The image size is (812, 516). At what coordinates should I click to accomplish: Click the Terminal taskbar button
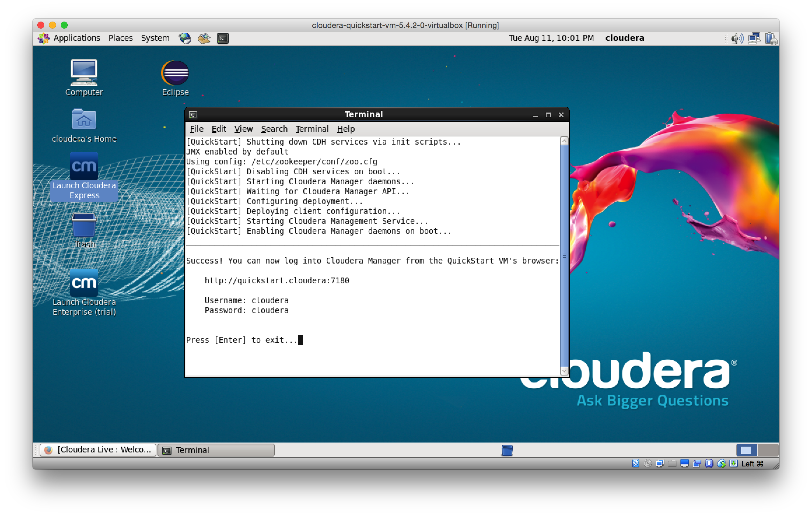pyautogui.click(x=216, y=450)
